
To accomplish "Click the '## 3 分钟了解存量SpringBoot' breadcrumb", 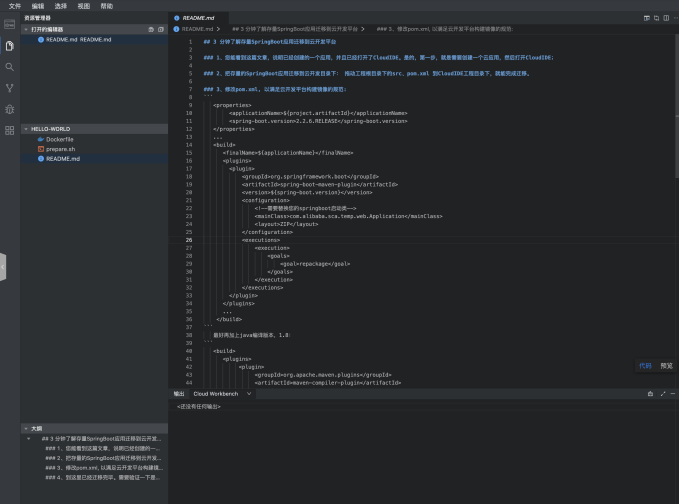I will coord(295,29).
